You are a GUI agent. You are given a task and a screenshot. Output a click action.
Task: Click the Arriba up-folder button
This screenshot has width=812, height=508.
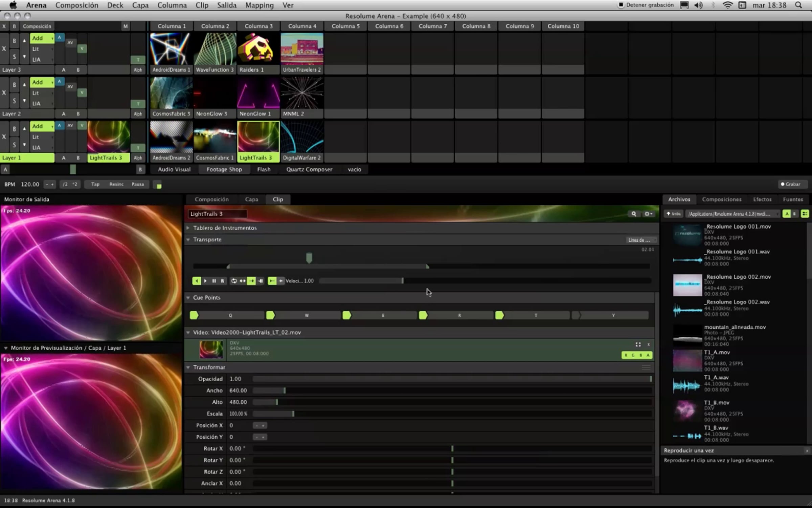click(x=673, y=214)
